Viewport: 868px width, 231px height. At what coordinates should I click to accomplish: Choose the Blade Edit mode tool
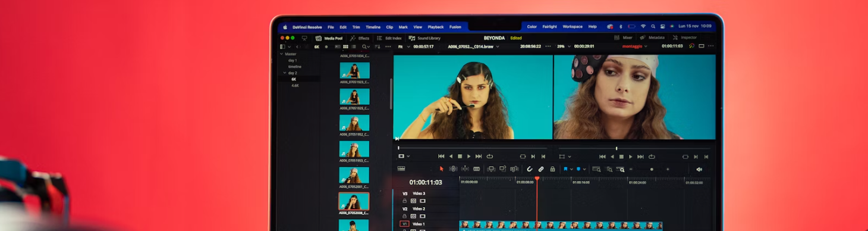(477, 169)
